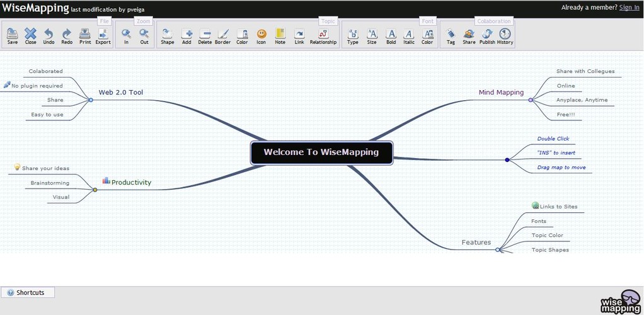Select the Share with Collegues subtopic

tap(585, 71)
